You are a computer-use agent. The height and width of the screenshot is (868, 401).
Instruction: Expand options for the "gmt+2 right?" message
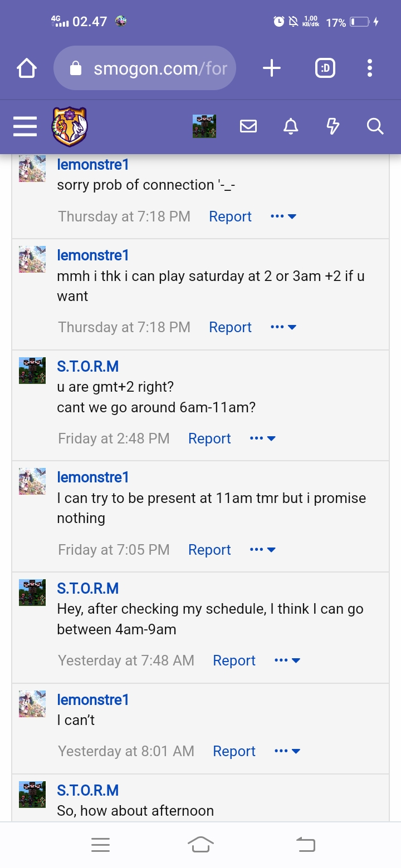(263, 438)
